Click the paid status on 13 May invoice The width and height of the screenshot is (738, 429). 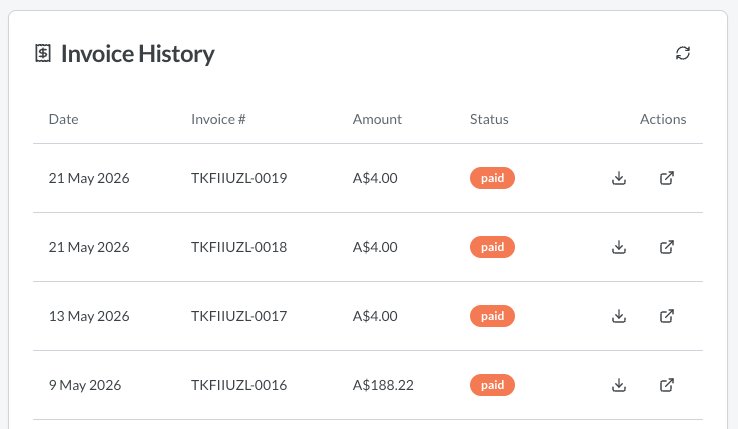tap(492, 316)
